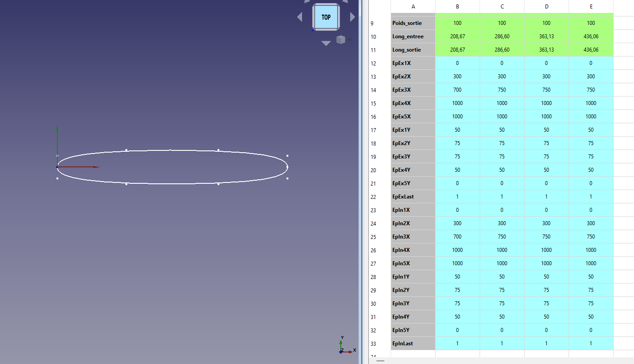Select column E header in spreadsheet
634x364 pixels.
point(591,6)
